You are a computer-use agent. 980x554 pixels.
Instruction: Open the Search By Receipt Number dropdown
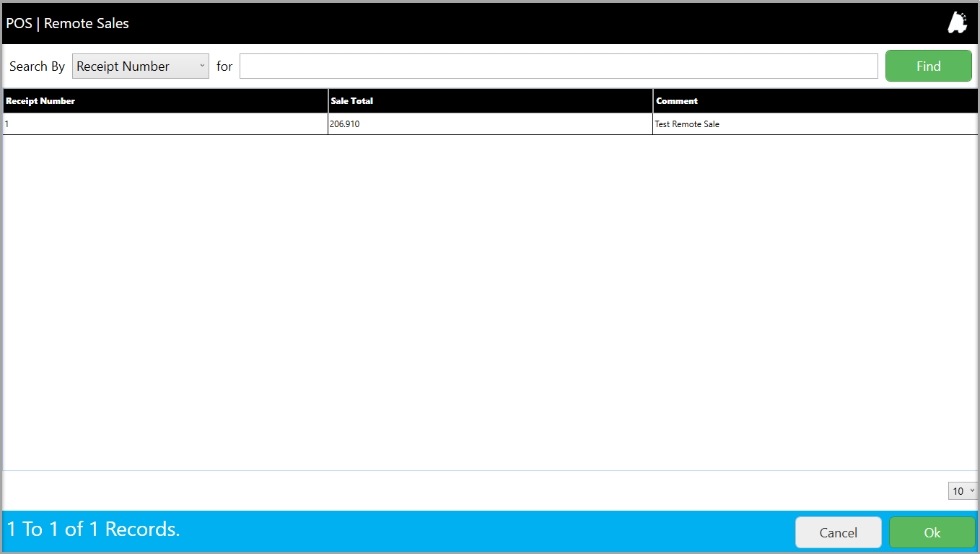click(140, 66)
